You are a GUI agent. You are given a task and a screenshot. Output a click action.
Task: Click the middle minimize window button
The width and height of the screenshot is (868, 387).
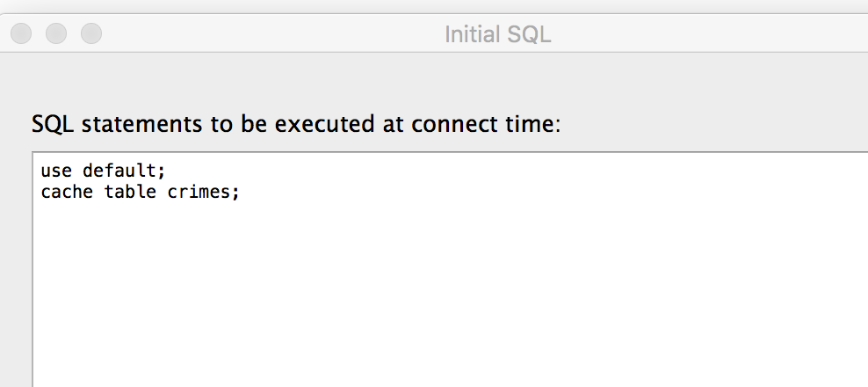(56, 33)
